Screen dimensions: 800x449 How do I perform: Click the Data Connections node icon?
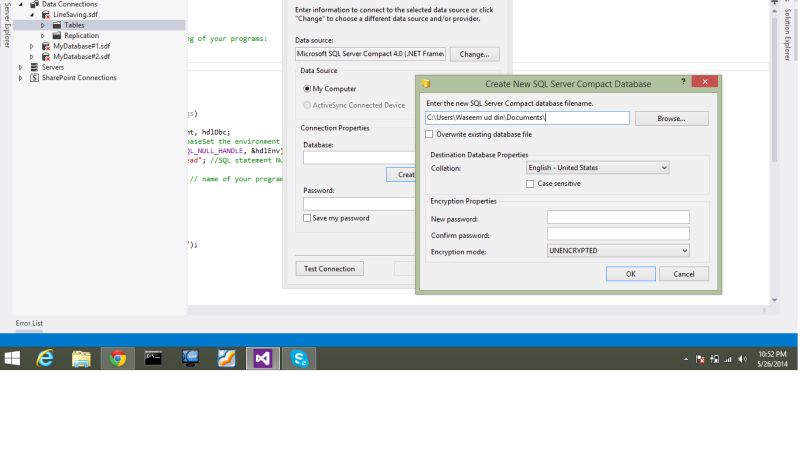pos(34,4)
